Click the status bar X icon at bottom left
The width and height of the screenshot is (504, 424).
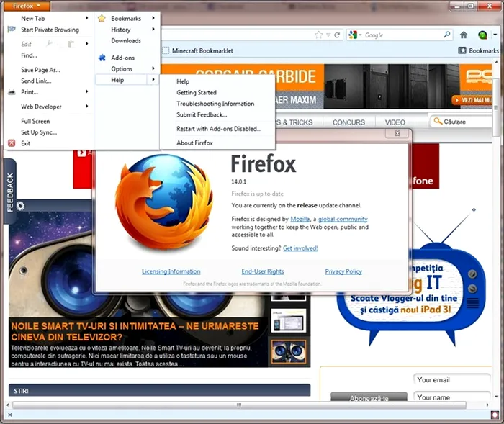point(10,415)
